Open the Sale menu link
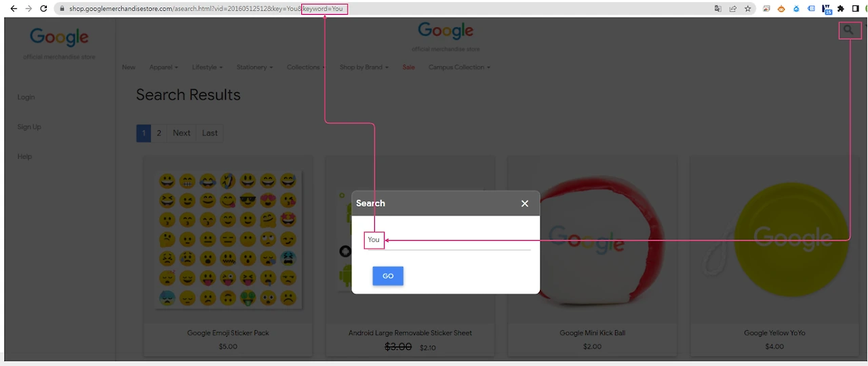 point(408,67)
